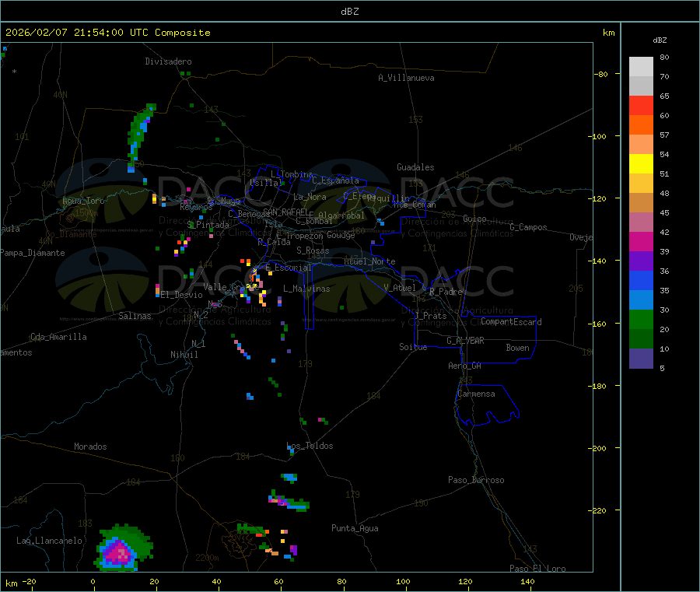Click the 'Punta_Agua' map label

(x=355, y=528)
